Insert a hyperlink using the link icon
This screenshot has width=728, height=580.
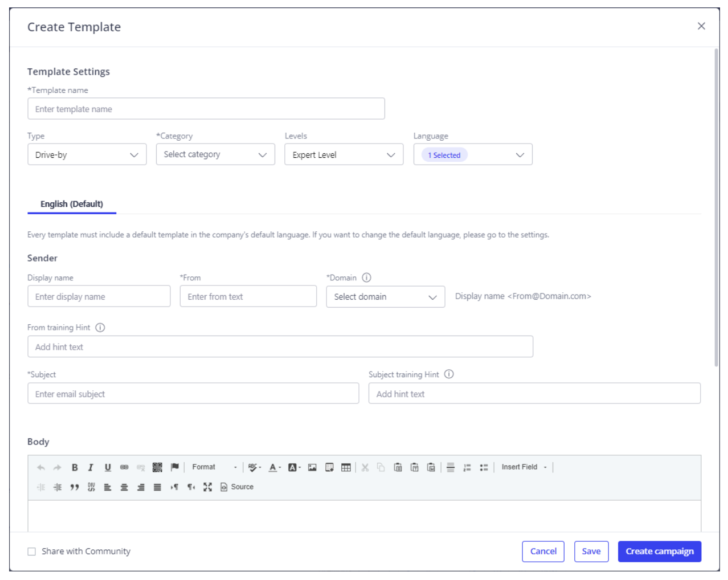124,467
